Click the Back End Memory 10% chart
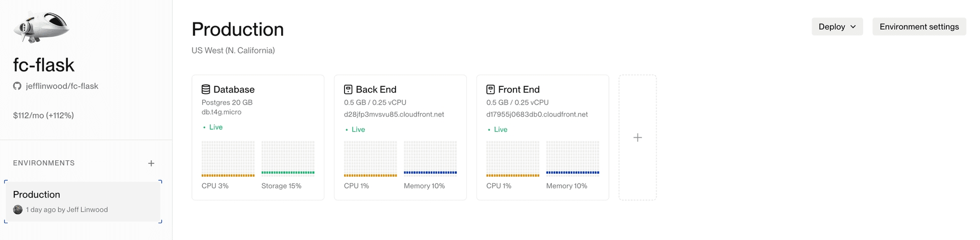 (430, 159)
